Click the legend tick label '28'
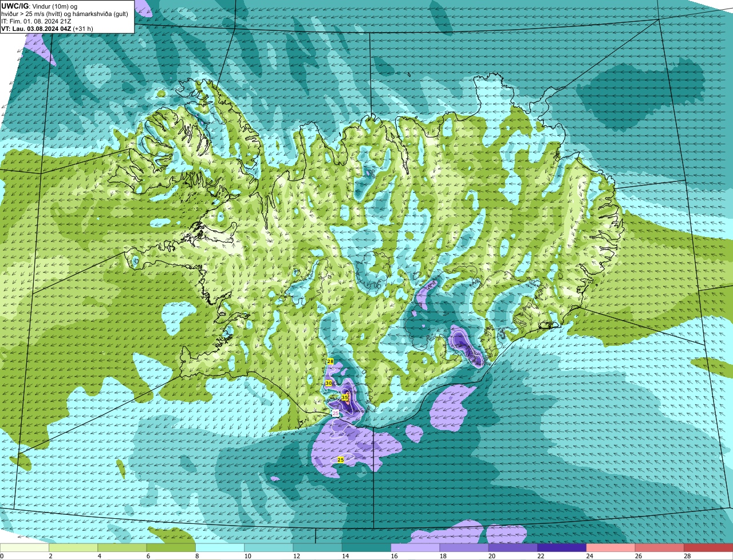This screenshot has width=733, height=560. [687, 556]
